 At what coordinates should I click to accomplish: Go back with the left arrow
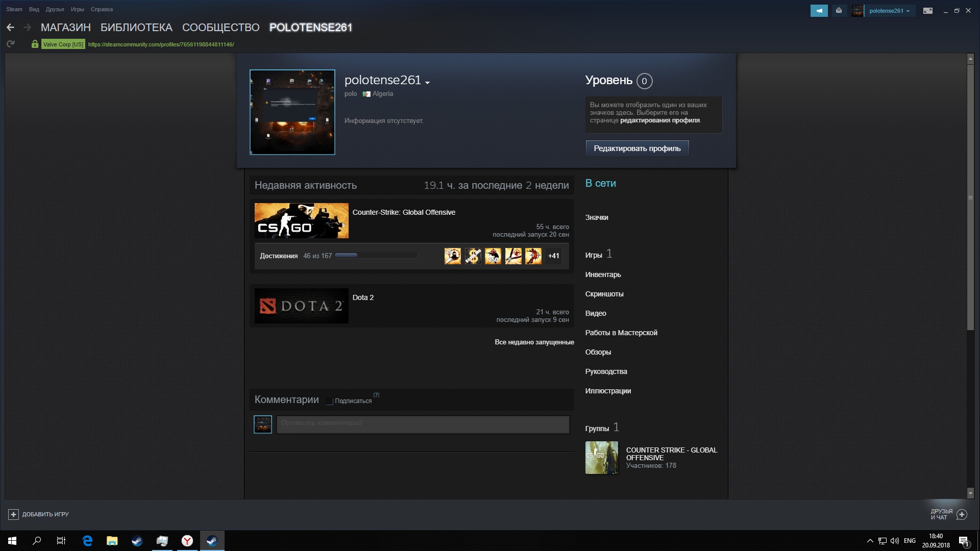[10, 28]
